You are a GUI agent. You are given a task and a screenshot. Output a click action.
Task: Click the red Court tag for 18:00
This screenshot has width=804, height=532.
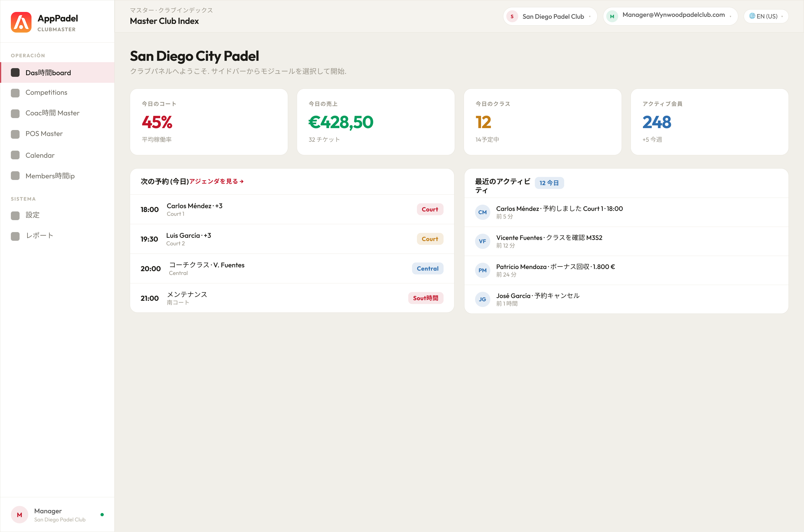(x=430, y=209)
